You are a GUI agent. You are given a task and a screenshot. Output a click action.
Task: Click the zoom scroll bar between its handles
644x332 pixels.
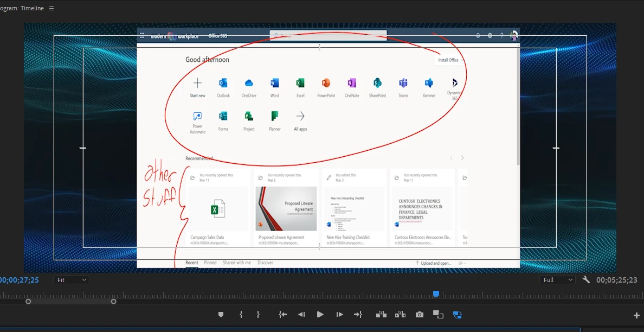point(70,302)
